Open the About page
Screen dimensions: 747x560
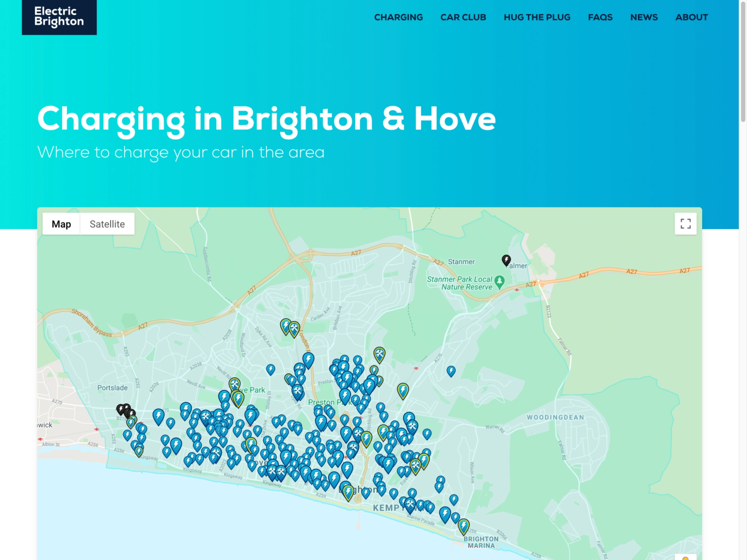click(x=692, y=17)
